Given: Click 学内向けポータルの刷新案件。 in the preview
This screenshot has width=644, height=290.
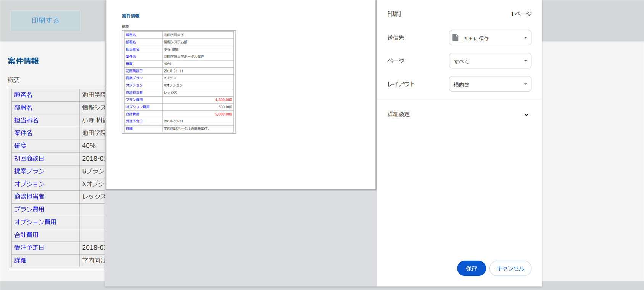Looking at the screenshot, I should pyautogui.click(x=187, y=129).
